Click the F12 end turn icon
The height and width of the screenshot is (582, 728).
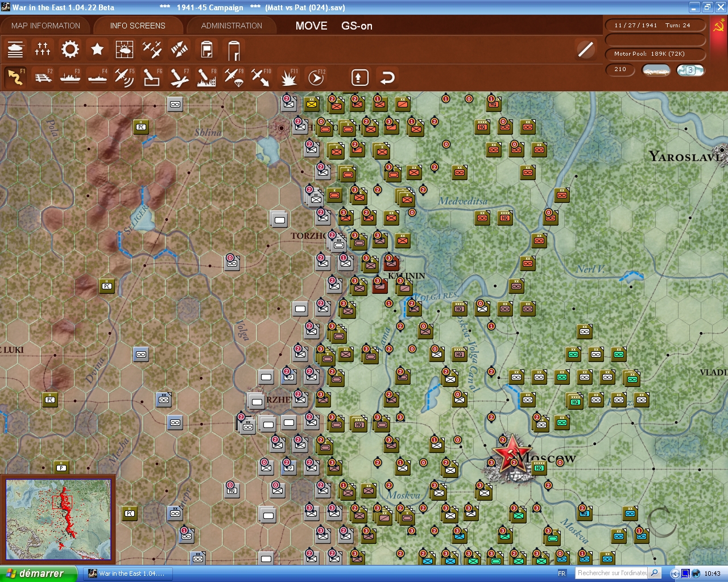316,77
